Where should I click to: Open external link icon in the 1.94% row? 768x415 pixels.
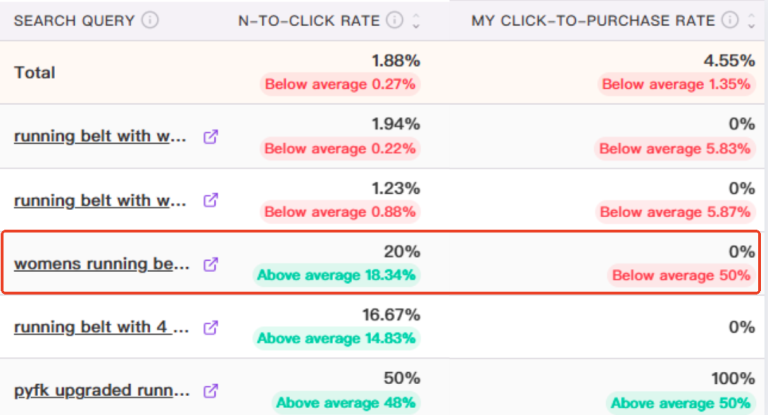click(211, 137)
